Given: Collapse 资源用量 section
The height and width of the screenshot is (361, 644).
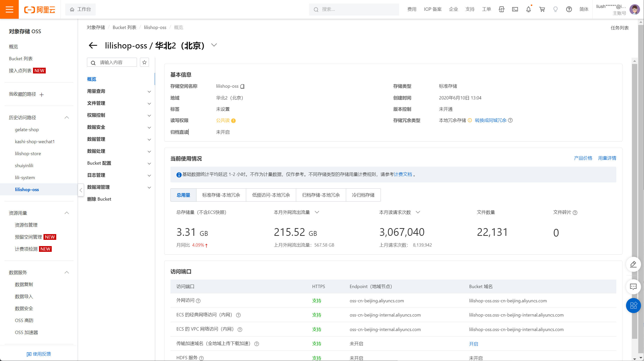Looking at the screenshot, I should click(x=67, y=213).
